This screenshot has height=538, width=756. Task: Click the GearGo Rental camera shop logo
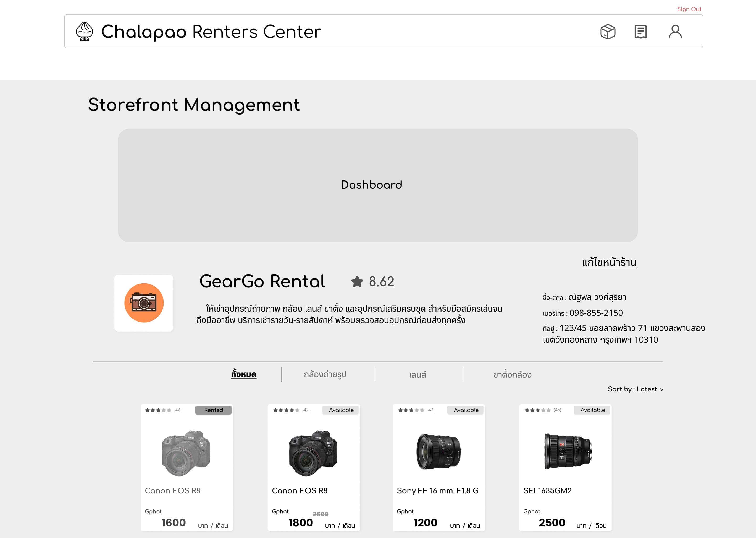pyautogui.click(x=144, y=303)
